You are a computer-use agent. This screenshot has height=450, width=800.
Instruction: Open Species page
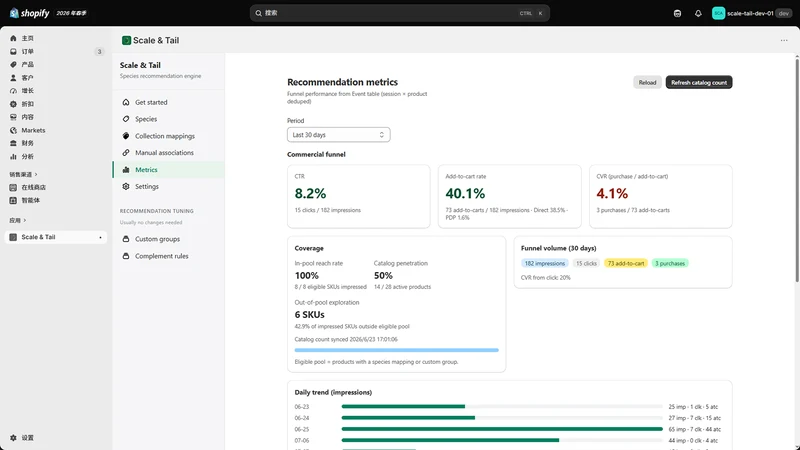pos(168,119)
